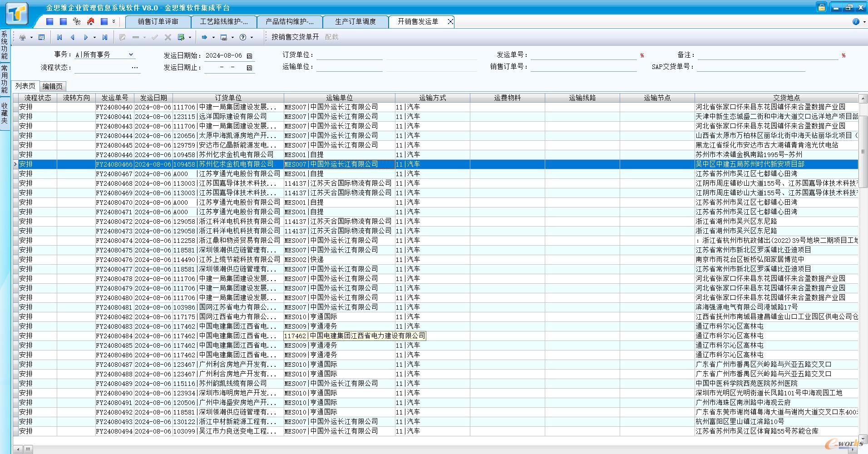The height and width of the screenshot is (454, 868).
Task: Select the row with FY24080440
Action: [x=436, y=107]
